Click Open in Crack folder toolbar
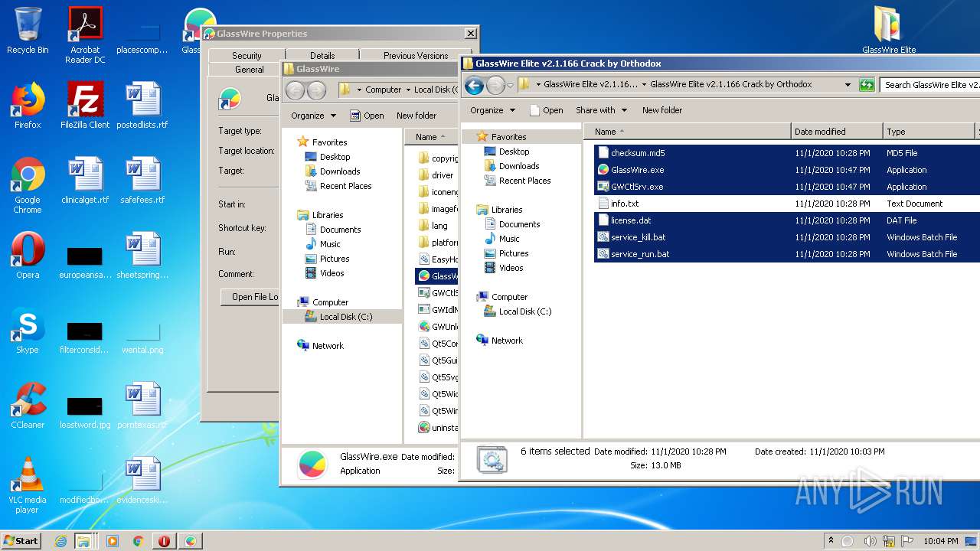Viewport: 980px width, 551px height. point(547,110)
